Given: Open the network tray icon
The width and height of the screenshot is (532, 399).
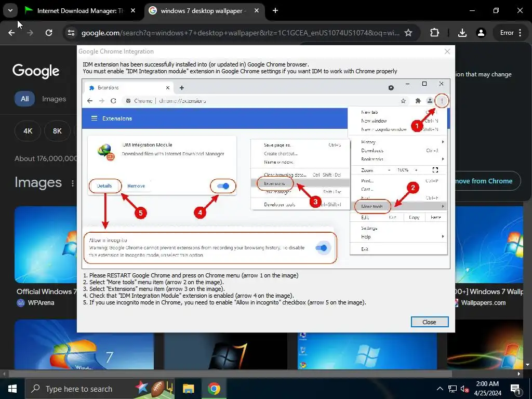Looking at the screenshot, I should [x=453, y=389].
